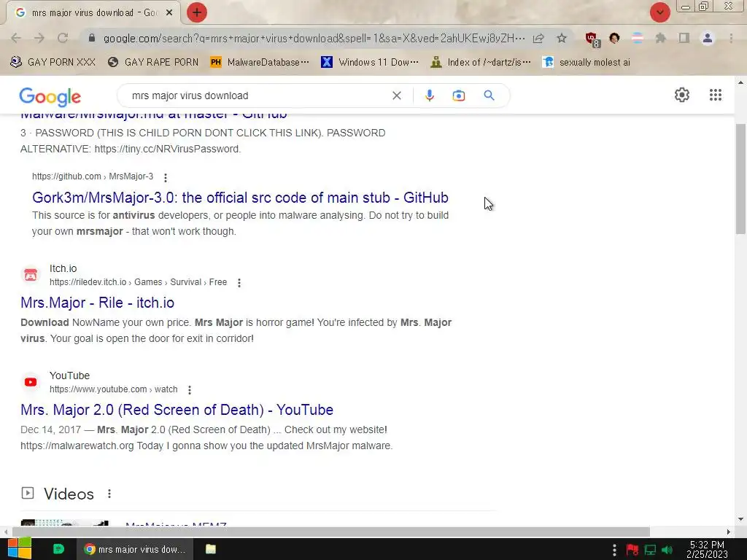Open the Extensions puzzle piece menu
This screenshot has height=560, width=747.
pyautogui.click(x=660, y=38)
